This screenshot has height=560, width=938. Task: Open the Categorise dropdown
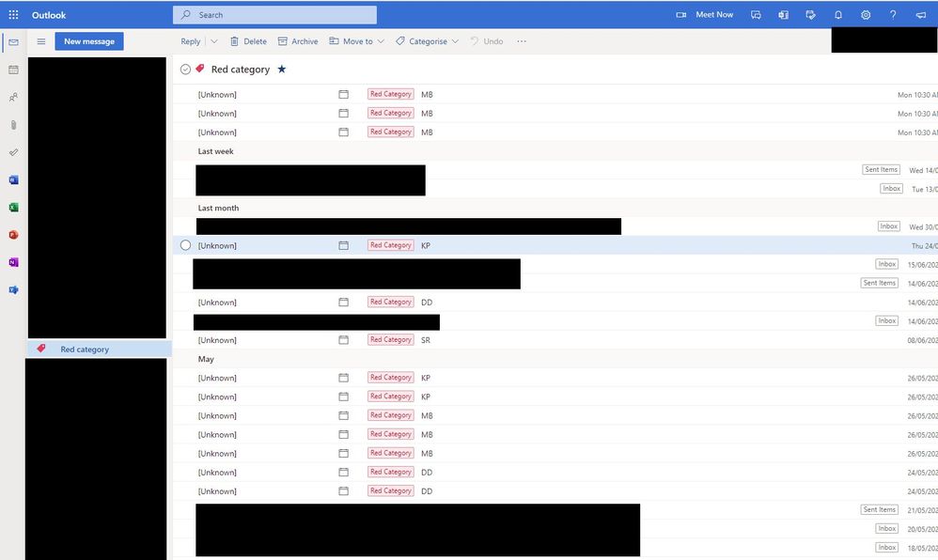tap(427, 41)
